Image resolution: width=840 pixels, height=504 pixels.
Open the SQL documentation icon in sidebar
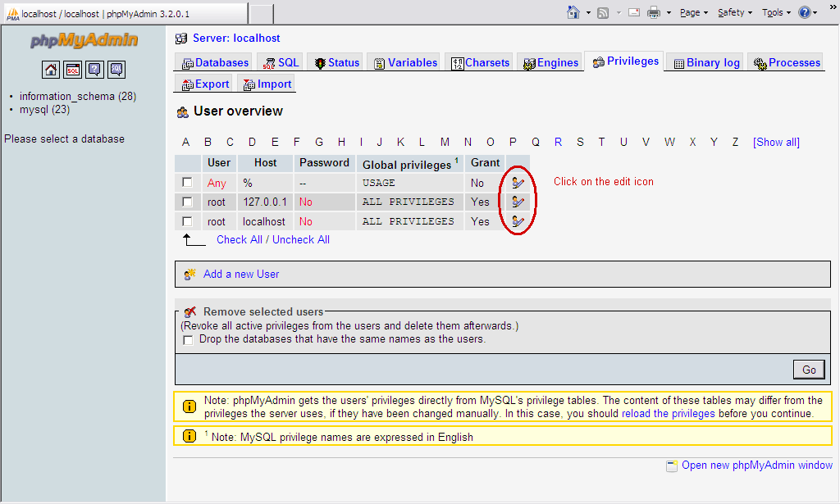(x=116, y=70)
